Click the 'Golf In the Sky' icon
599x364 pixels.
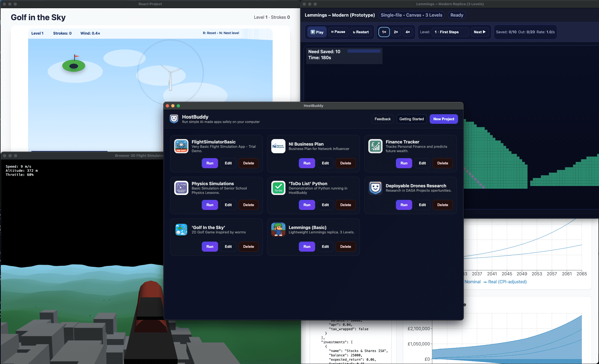[x=181, y=230]
